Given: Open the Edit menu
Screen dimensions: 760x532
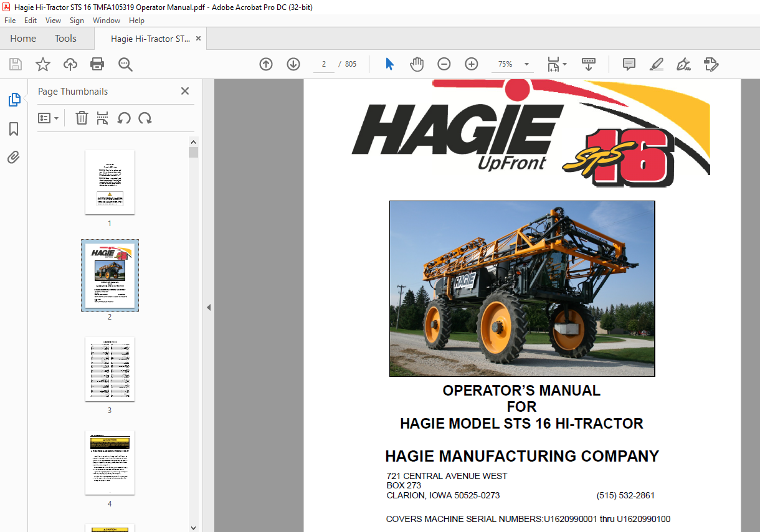Looking at the screenshot, I should [x=31, y=21].
